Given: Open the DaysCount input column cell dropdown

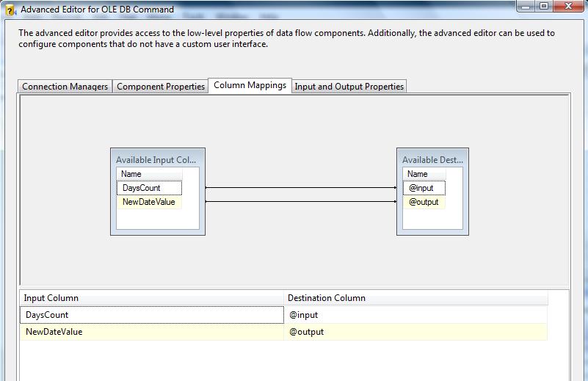Looking at the screenshot, I should coord(151,315).
